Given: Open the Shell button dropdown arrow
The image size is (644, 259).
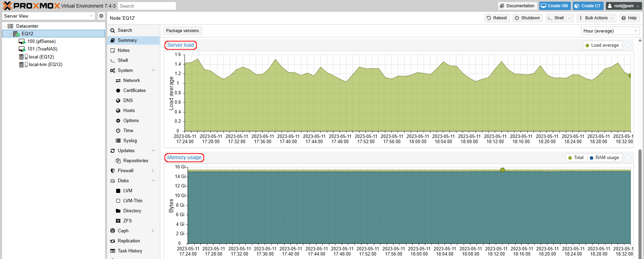Looking at the screenshot, I should (x=570, y=18).
